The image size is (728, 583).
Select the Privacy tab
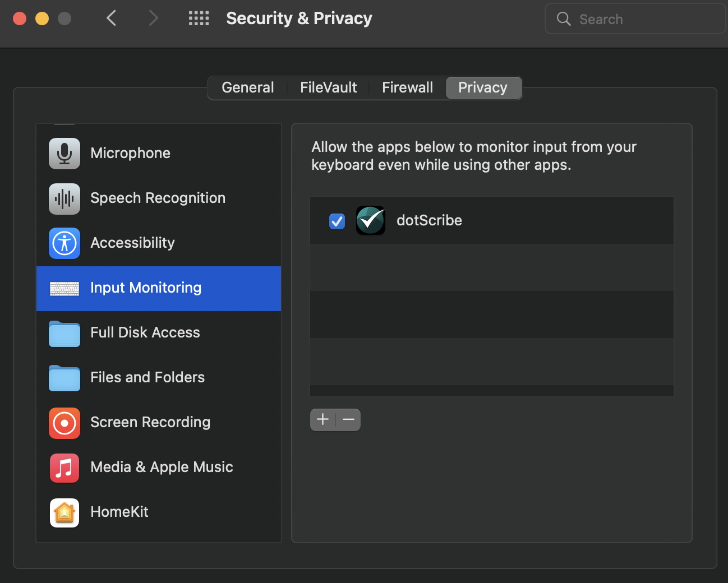pyautogui.click(x=483, y=87)
